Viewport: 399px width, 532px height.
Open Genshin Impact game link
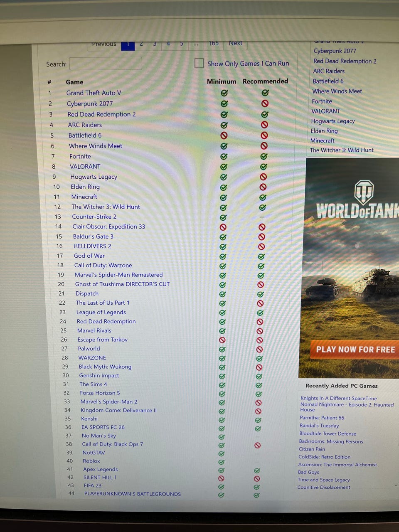99,375
